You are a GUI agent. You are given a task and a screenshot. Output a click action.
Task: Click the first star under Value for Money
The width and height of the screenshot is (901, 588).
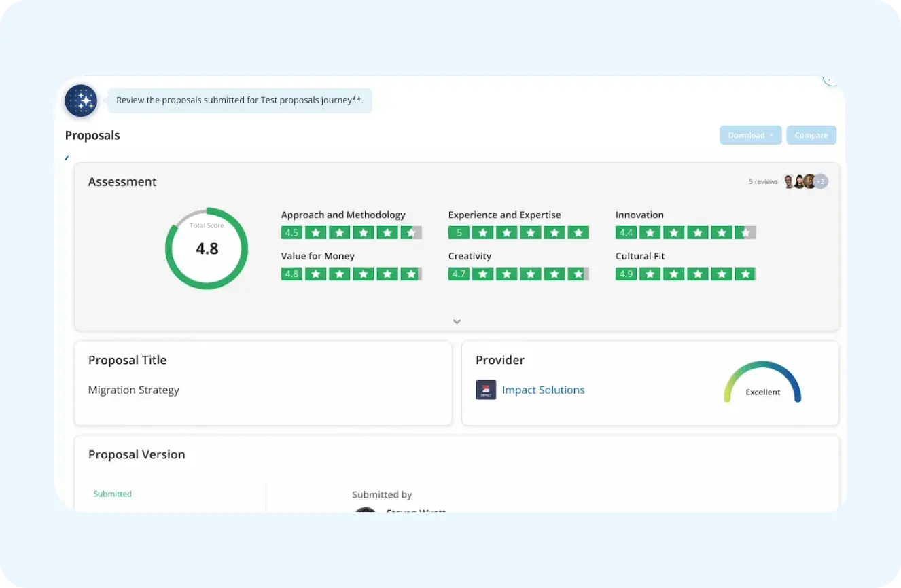coord(315,274)
